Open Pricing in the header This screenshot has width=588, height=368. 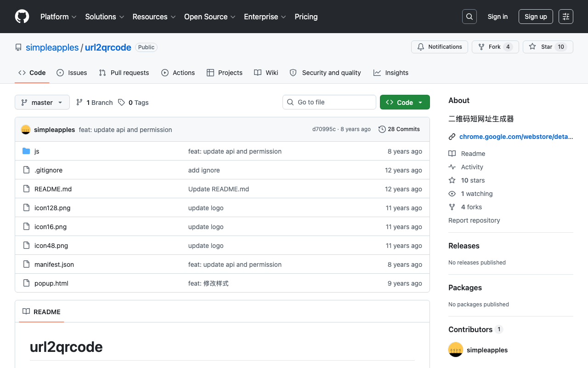[x=306, y=17]
